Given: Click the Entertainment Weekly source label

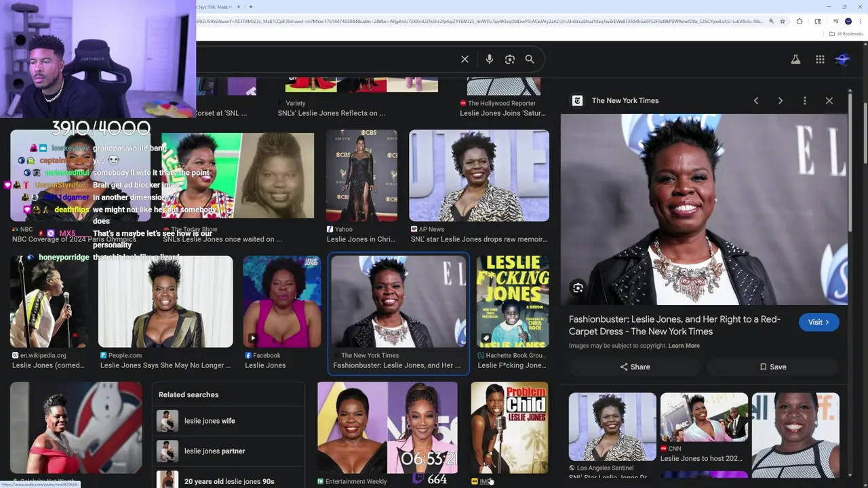Looking at the screenshot, I should point(356,481).
